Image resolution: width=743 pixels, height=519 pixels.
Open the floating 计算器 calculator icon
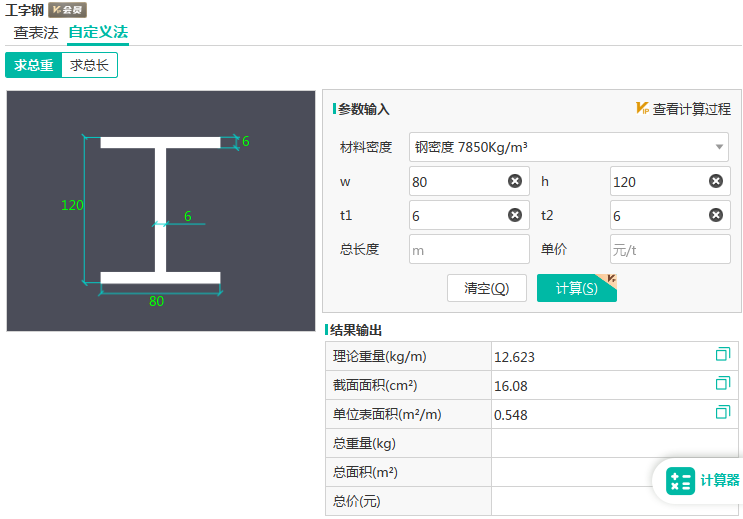click(680, 481)
